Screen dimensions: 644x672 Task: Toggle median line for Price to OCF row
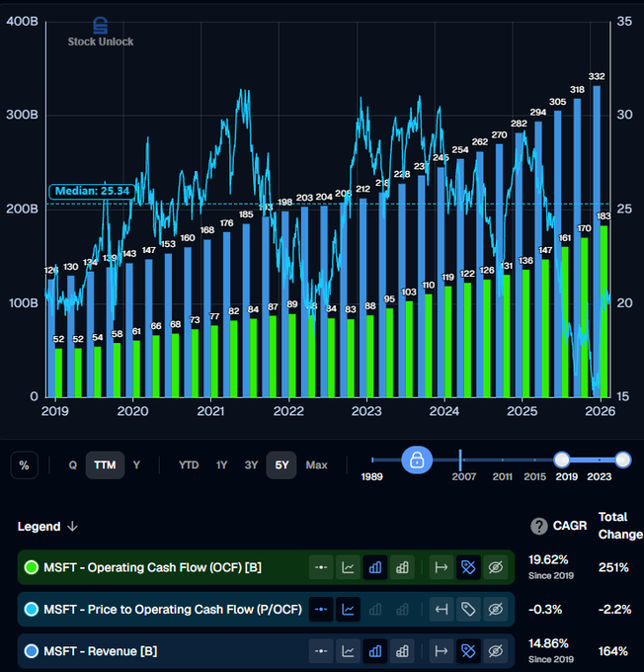tap(321, 609)
